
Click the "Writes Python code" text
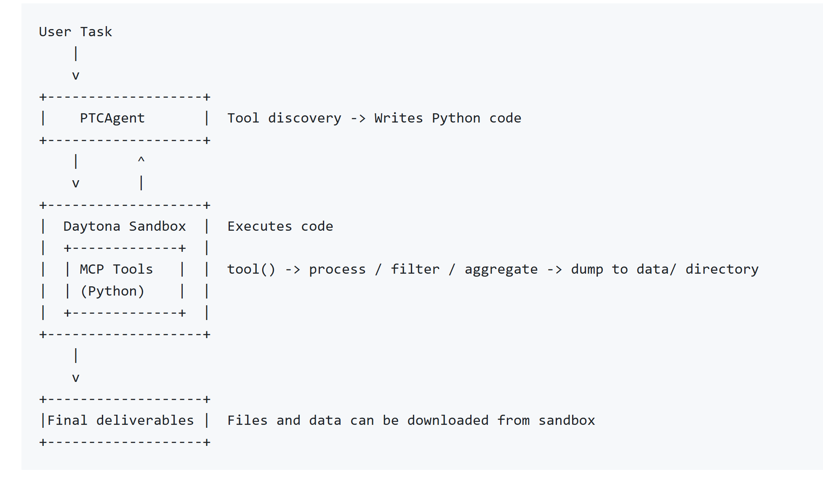pyautogui.click(x=447, y=118)
